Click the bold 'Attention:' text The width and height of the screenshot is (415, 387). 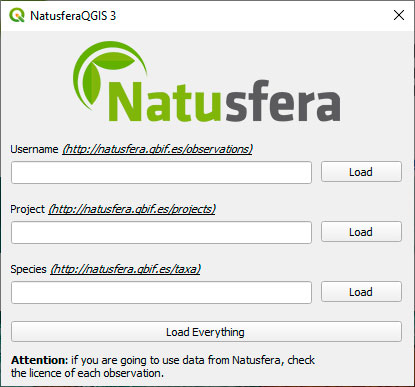(40, 360)
